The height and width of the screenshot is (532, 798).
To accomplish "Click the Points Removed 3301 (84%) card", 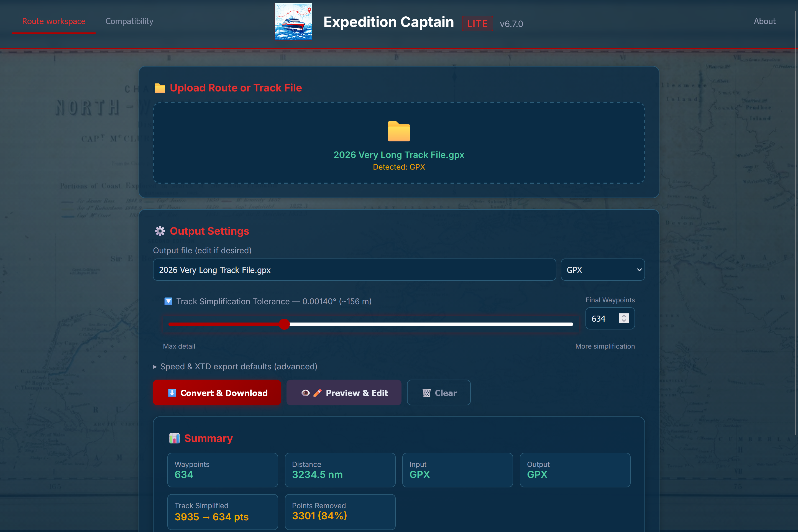I will tap(340, 512).
